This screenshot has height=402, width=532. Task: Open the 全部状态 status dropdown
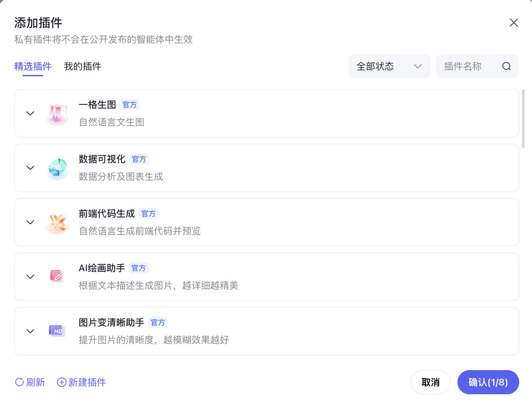coord(390,66)
